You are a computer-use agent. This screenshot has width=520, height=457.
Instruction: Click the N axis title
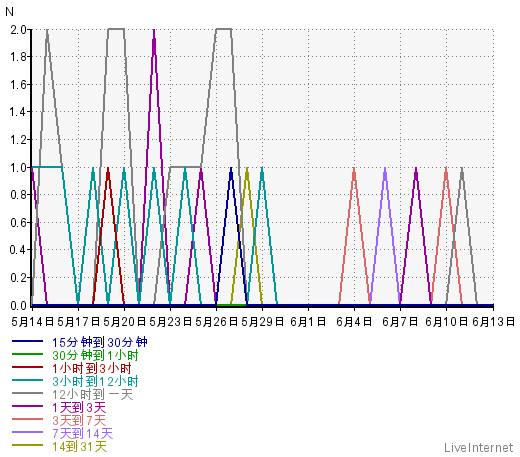coord(10,12)
